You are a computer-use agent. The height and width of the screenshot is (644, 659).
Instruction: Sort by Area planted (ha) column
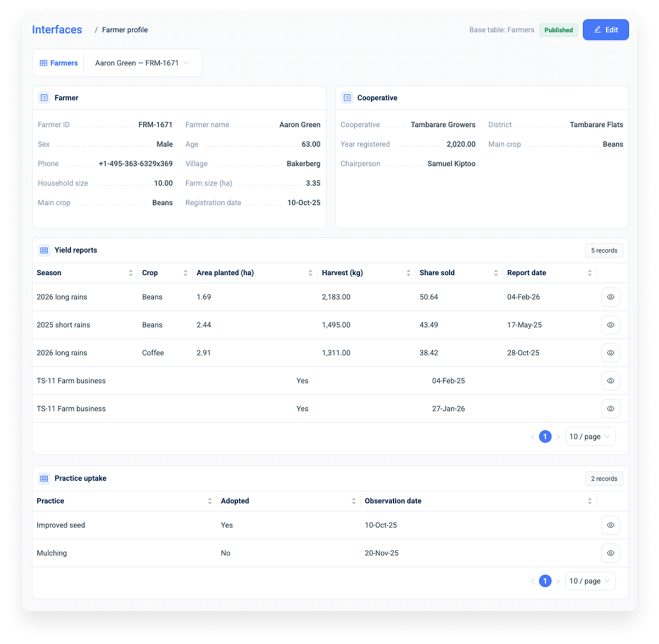click(x=310, y=273)
